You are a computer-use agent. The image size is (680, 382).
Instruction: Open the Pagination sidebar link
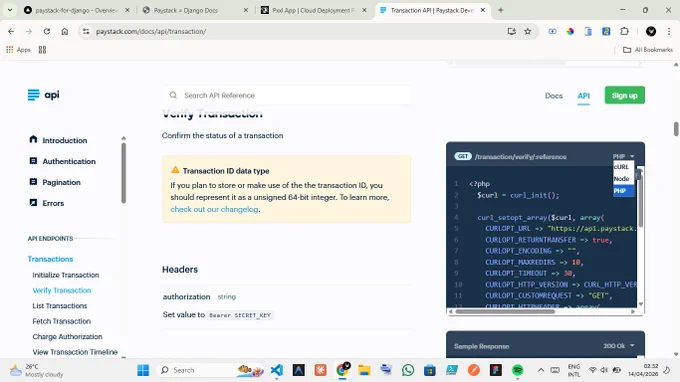tap(61, 182)
